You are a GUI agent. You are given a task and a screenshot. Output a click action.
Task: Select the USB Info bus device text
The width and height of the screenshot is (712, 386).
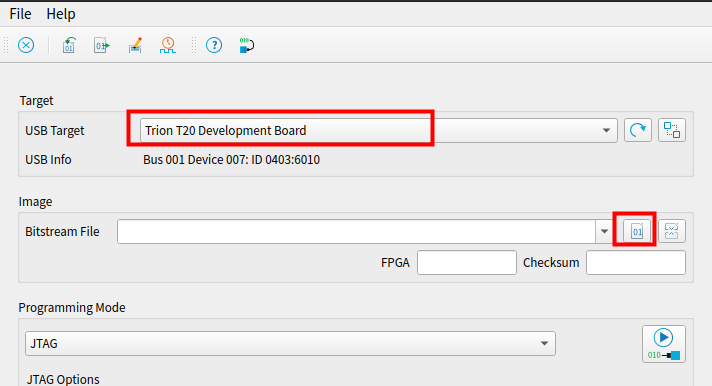pyautogui.click(x=232, y=160)
